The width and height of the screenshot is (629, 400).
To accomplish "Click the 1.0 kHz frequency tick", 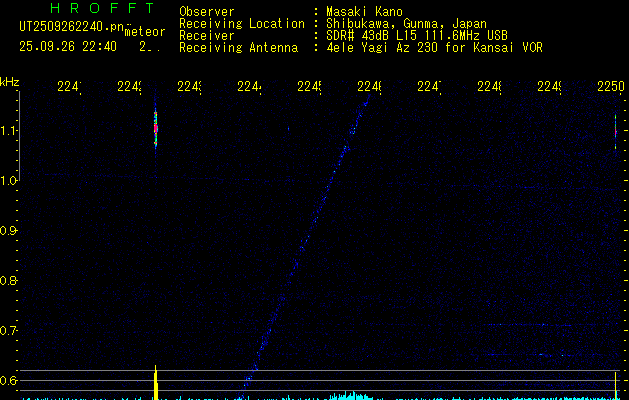I will click(x=9, y=181).
